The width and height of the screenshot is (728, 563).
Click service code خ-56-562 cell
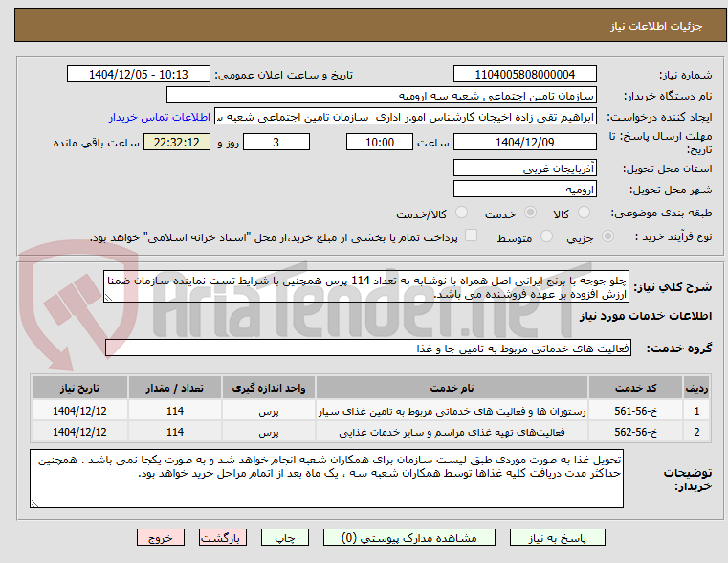point(635,432)
